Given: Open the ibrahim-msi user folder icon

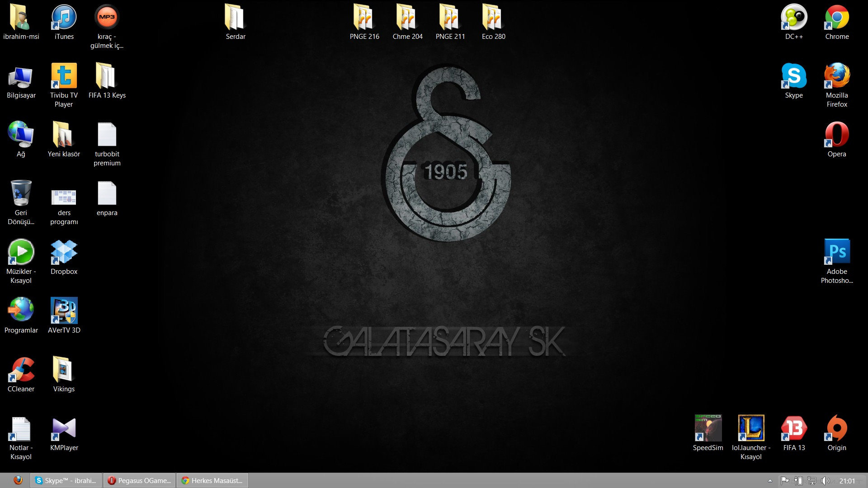Looking at the screenshot, I should click(21, 22).
